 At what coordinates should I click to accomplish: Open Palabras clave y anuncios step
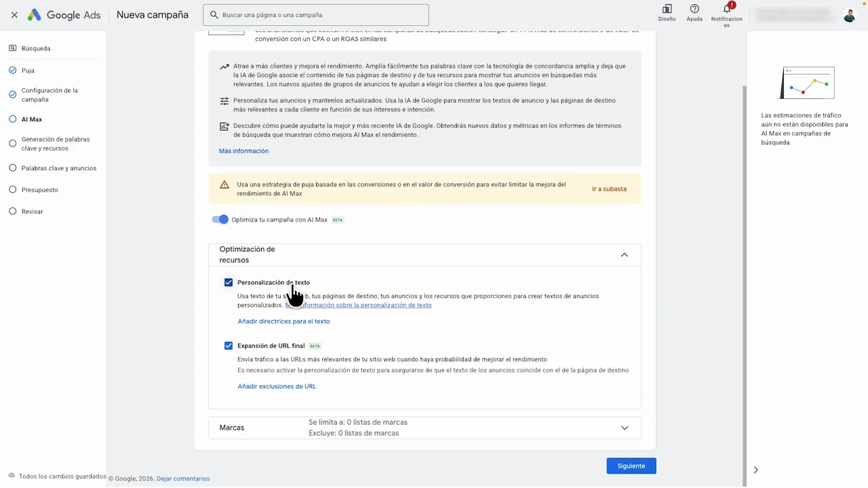pos(59,168)
